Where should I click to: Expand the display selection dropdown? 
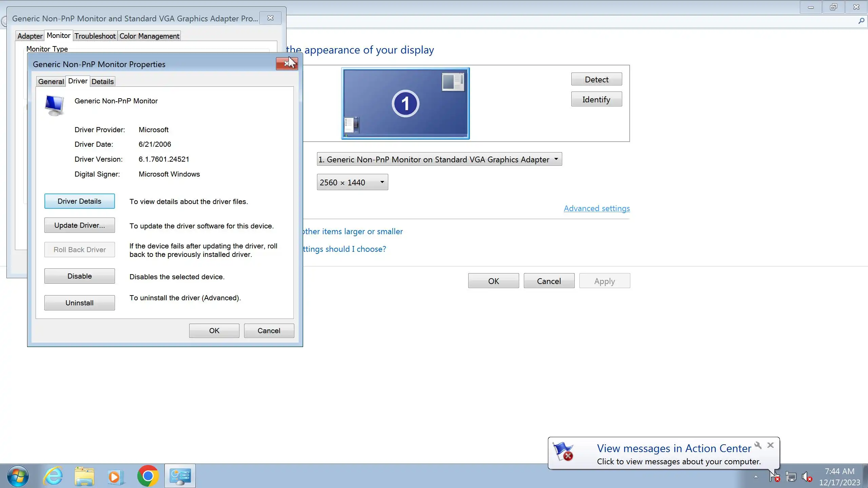(439, 159)
